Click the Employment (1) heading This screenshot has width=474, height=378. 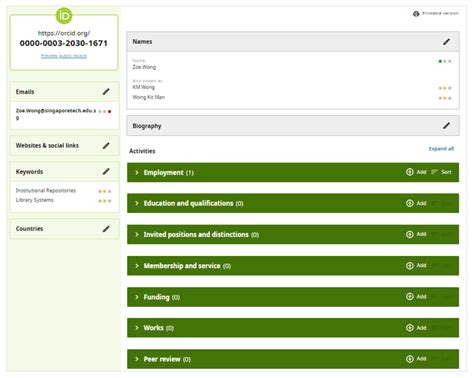[169, 173]
